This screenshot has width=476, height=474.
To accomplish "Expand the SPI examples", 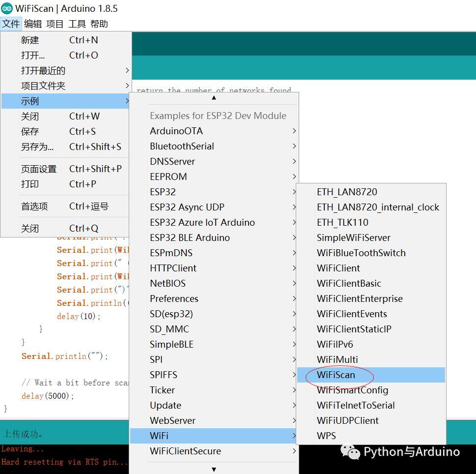I will point(213,359).
